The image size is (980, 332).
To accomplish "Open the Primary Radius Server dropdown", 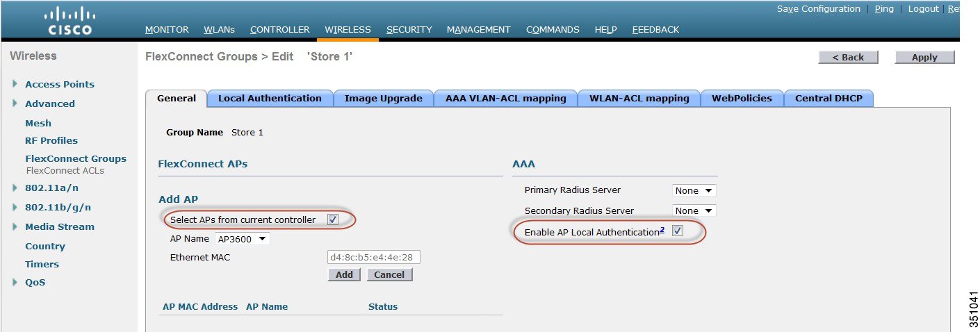I will [694, 190].
